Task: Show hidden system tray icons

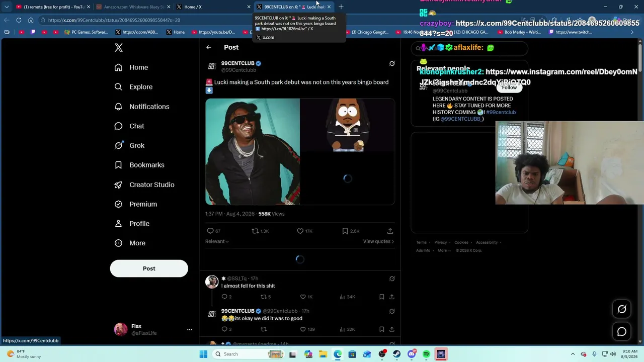Action: 573,354
